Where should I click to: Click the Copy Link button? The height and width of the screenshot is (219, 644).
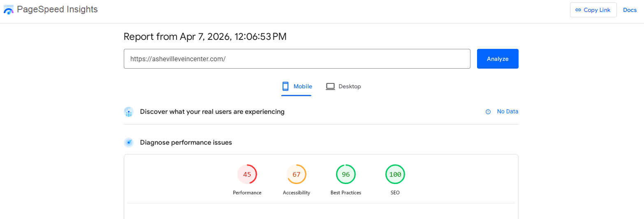(593, 10)
